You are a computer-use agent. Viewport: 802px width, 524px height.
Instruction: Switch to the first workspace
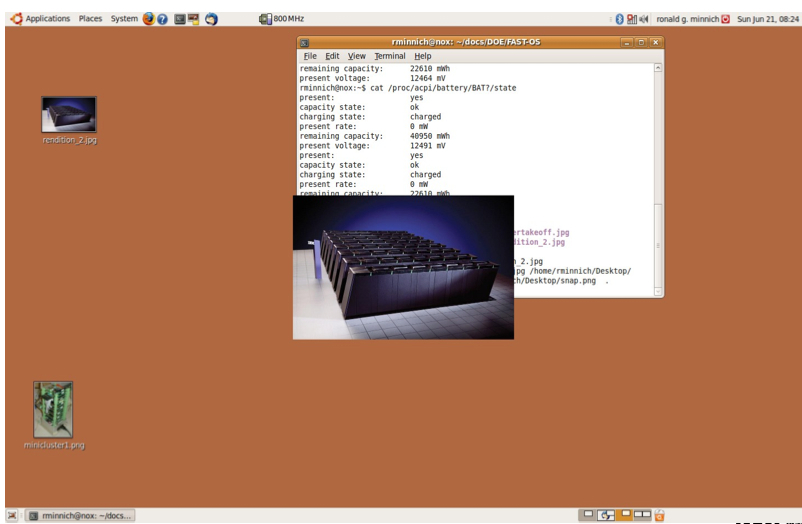coord(588,515)
